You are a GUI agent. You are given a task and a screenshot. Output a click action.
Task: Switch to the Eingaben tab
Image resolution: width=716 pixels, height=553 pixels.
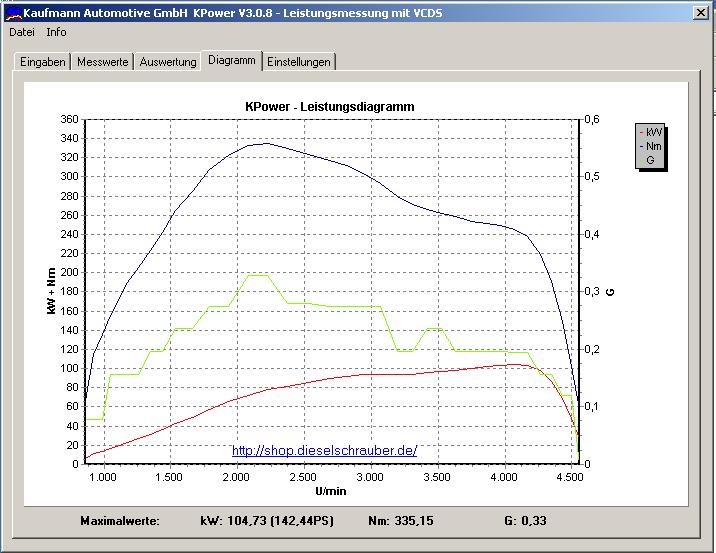click(43, 62)
